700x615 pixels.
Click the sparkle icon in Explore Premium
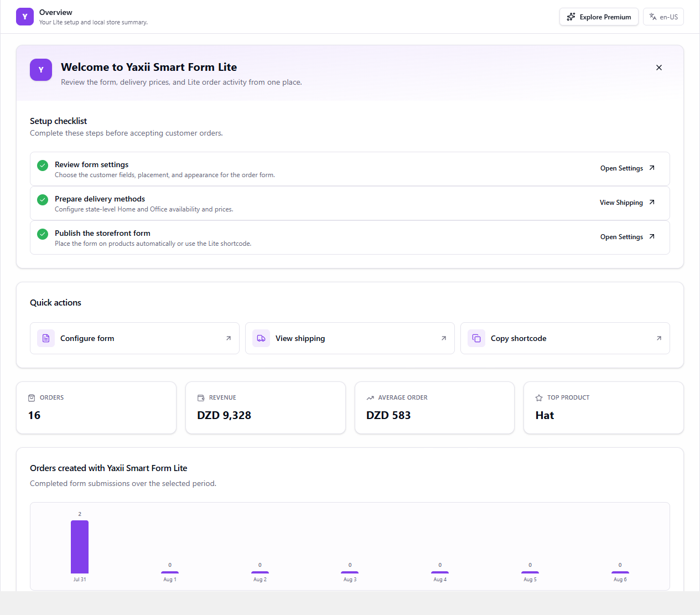coord(571,17)
